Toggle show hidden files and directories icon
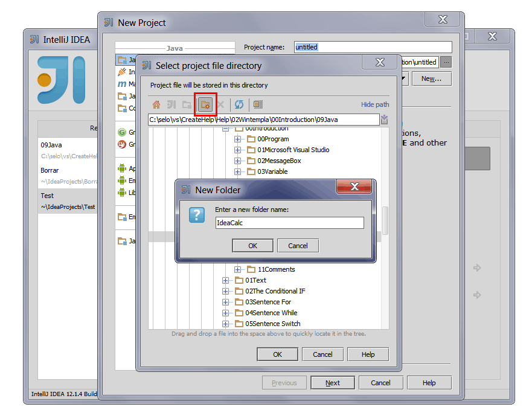 pos(258,104)
